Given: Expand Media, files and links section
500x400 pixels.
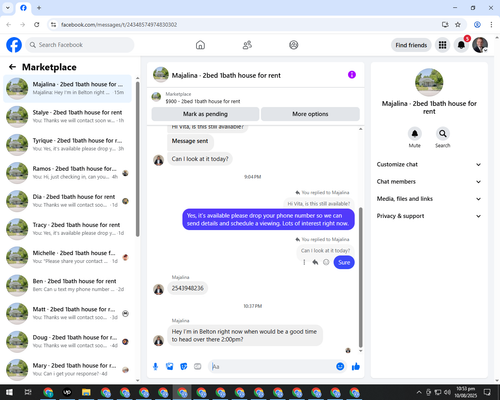Looking at the screenshot, I should 429,199.
